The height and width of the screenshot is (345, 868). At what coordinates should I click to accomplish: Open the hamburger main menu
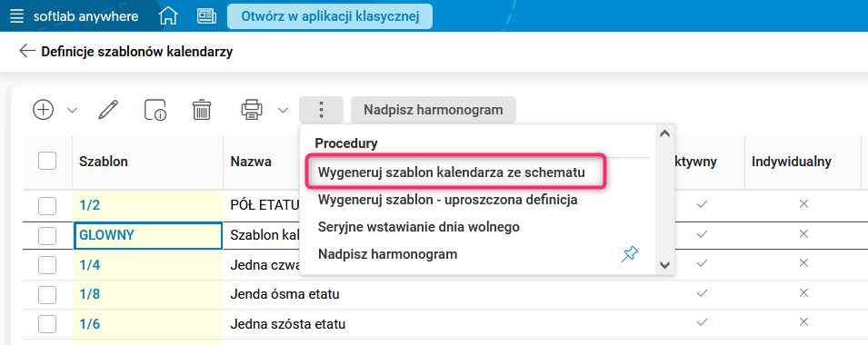[x=17, y=16]
